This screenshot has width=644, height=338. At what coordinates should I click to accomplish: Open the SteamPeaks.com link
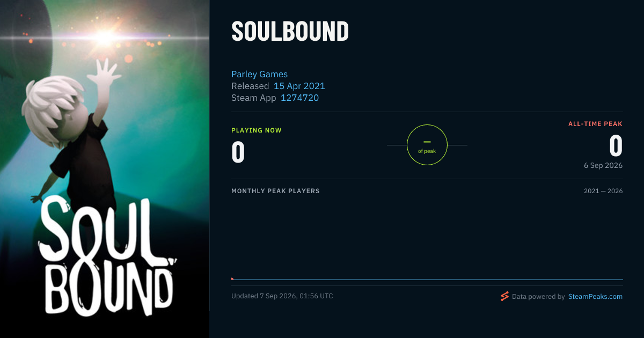(595, 296)
